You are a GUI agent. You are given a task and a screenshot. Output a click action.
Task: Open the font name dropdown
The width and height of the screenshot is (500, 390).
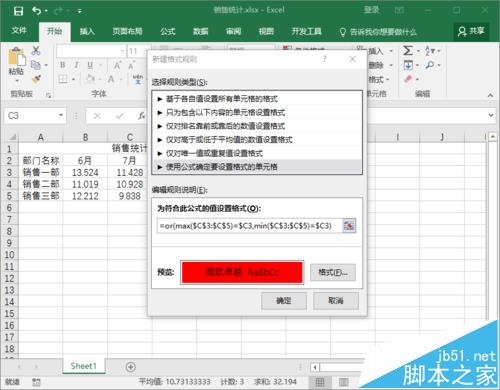122,51
